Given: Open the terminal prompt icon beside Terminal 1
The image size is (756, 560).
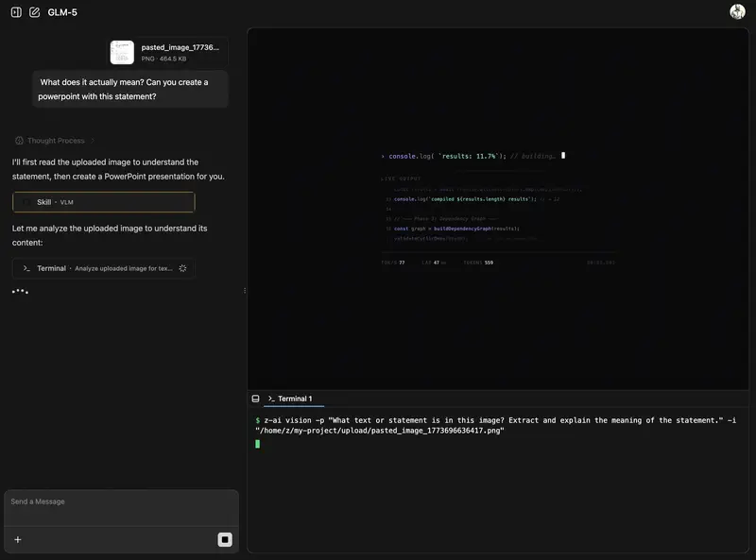Looking at the screenshot, I should (x=272, y=398).
